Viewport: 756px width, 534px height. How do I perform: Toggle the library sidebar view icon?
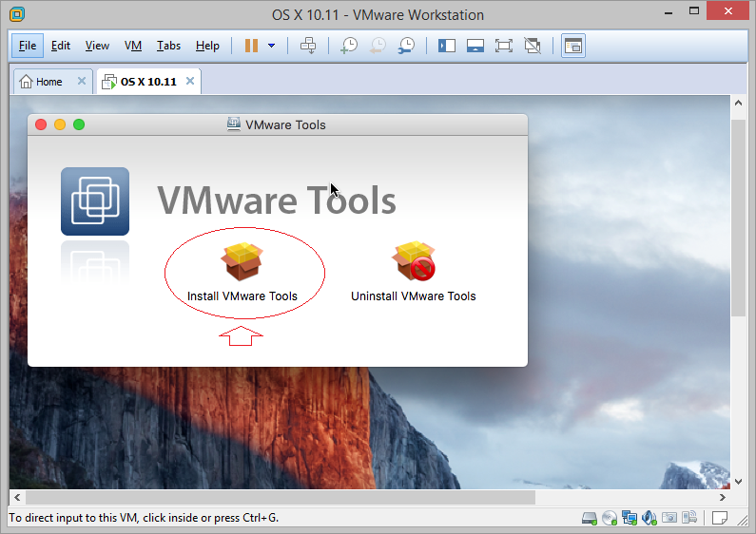tap(446, 46)
